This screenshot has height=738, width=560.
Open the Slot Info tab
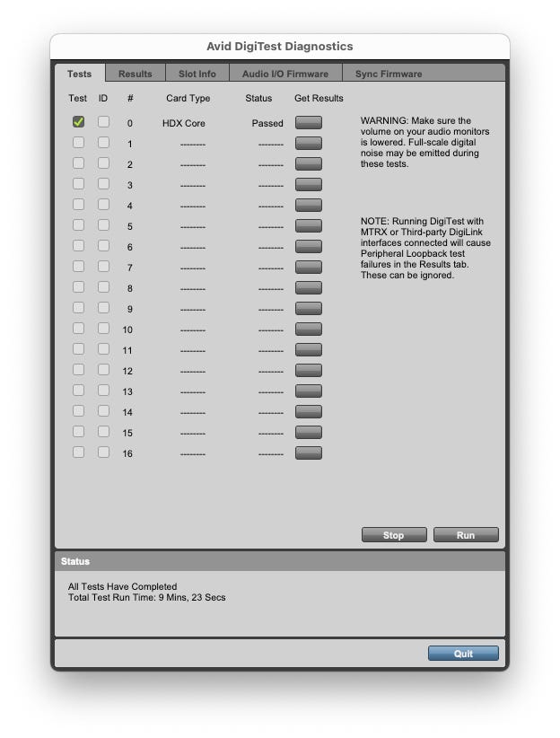pyautogui.click(x=197, y=74)
